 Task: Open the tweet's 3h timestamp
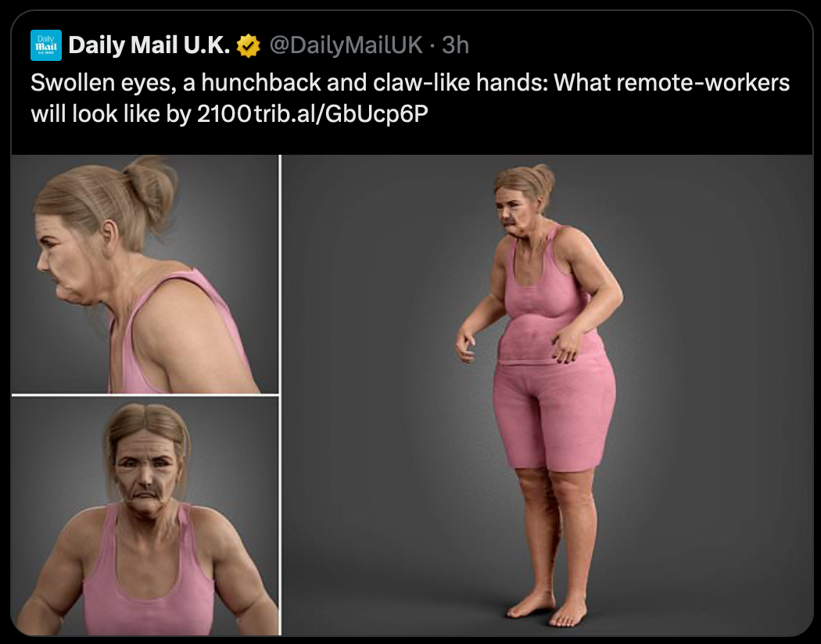(455, 45)
